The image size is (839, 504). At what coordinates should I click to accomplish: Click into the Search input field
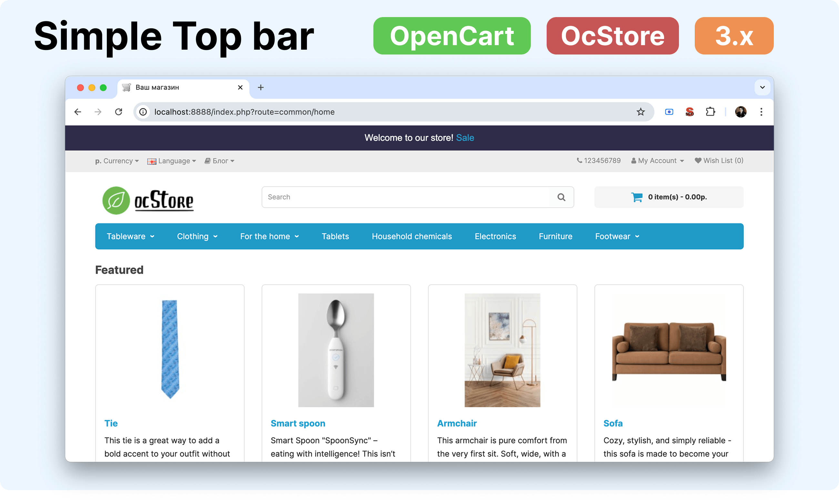click(406, 197)
